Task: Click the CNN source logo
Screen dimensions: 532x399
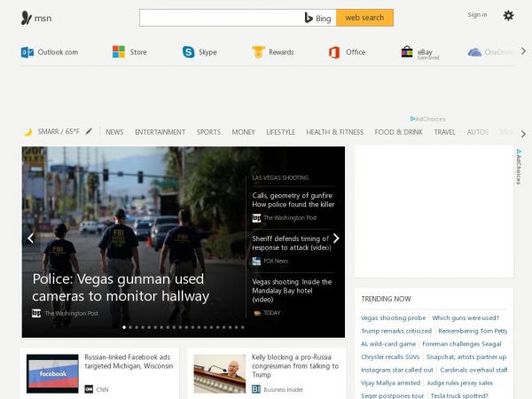Action: [x=89, y=389]
